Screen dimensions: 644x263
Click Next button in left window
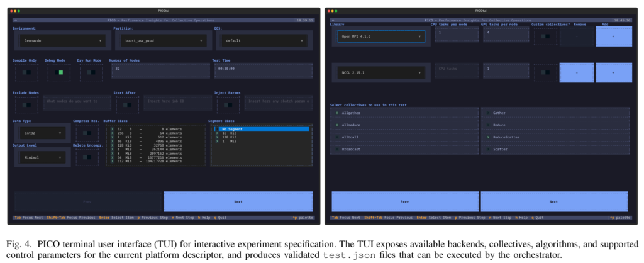238,202
